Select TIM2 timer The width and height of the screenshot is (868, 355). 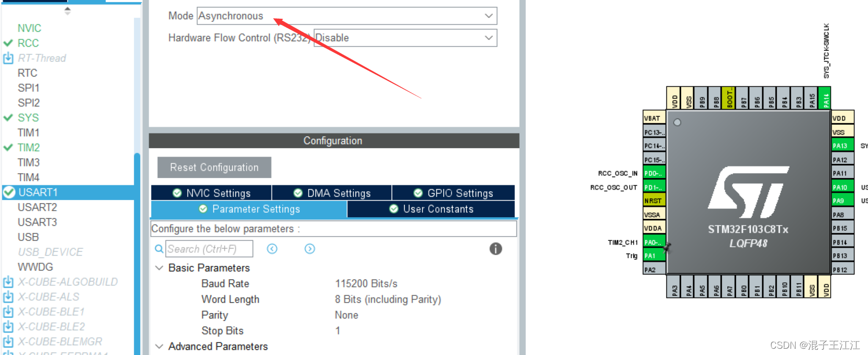29,148
